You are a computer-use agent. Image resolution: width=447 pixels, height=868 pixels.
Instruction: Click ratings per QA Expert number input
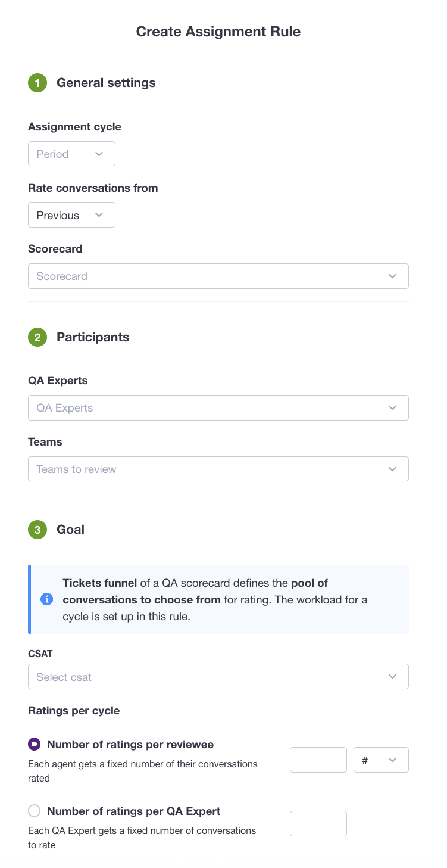[x=318, y=823]
